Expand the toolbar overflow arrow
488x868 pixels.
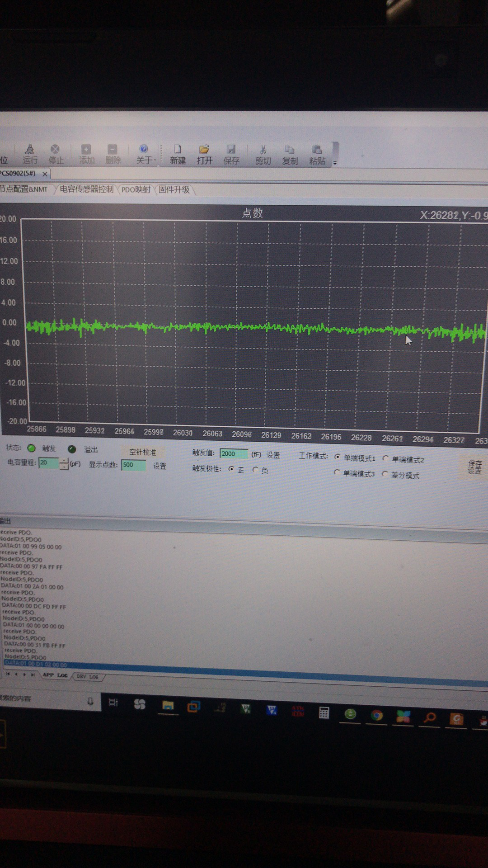(x=335, y=163)
